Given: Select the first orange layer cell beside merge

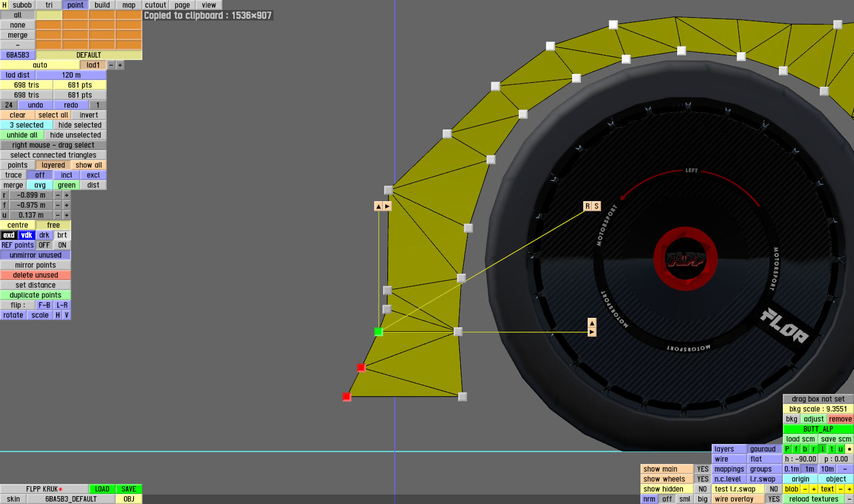Looking at the screenshot, I should point(49,35).
